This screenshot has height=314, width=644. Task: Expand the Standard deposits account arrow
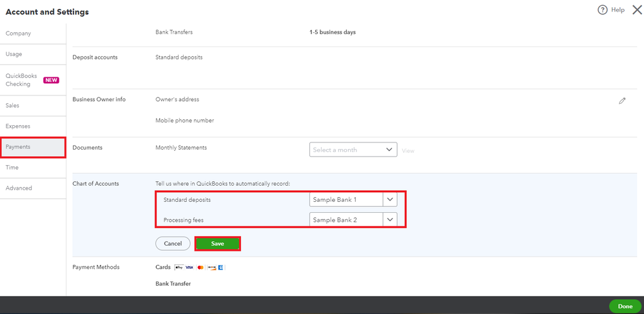point(390,200)
